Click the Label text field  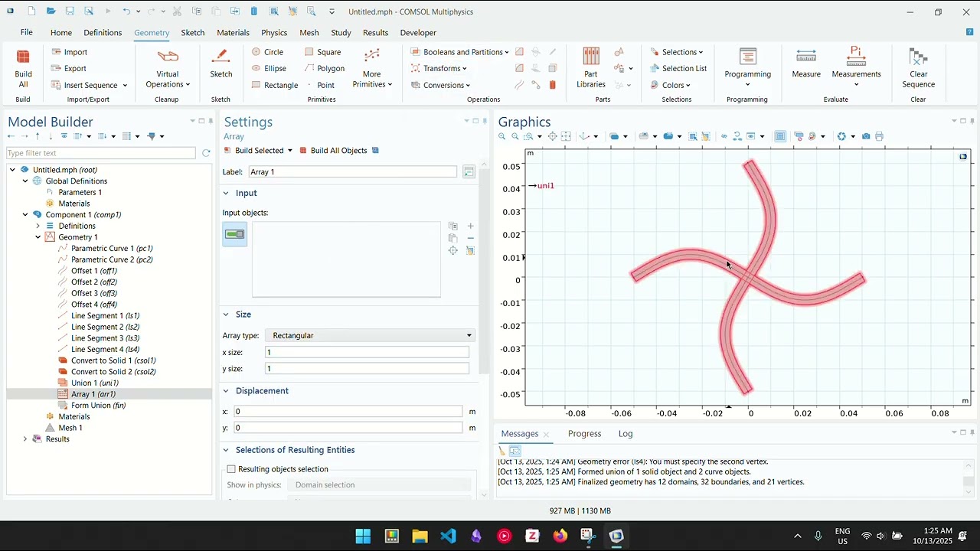click(x=352, y=171)
